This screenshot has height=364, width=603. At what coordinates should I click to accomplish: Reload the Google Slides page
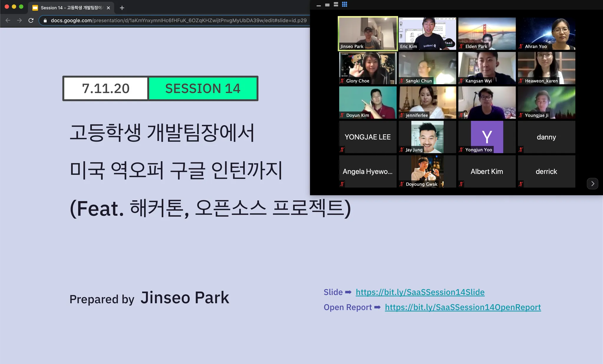tap(31, 20)
